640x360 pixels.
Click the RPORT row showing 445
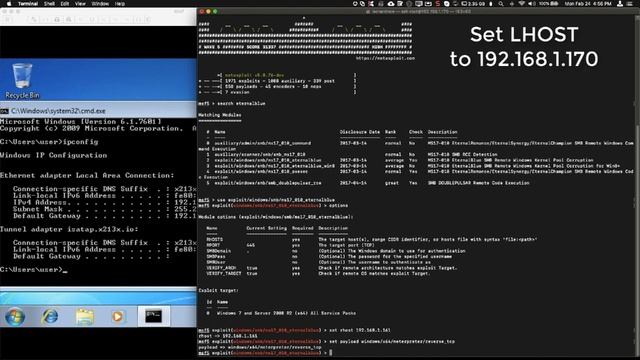click(291, 245)
